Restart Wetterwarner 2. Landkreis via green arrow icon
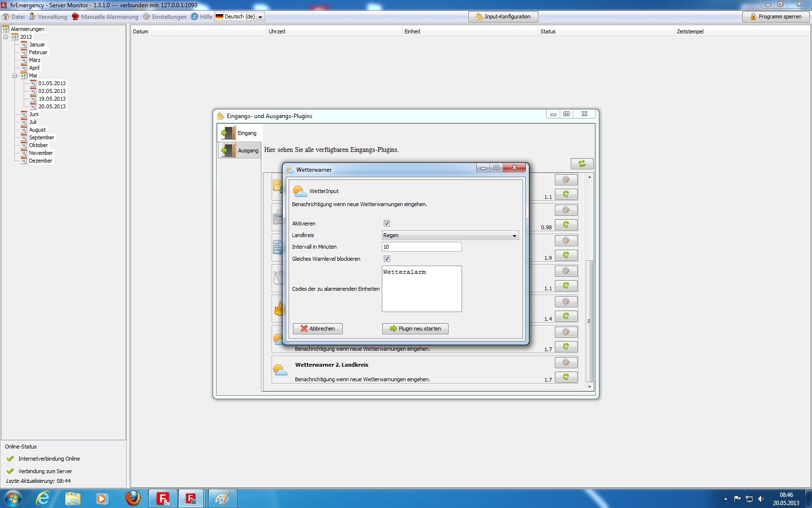This screenshot has width=812, height=508. click(565, 377)
